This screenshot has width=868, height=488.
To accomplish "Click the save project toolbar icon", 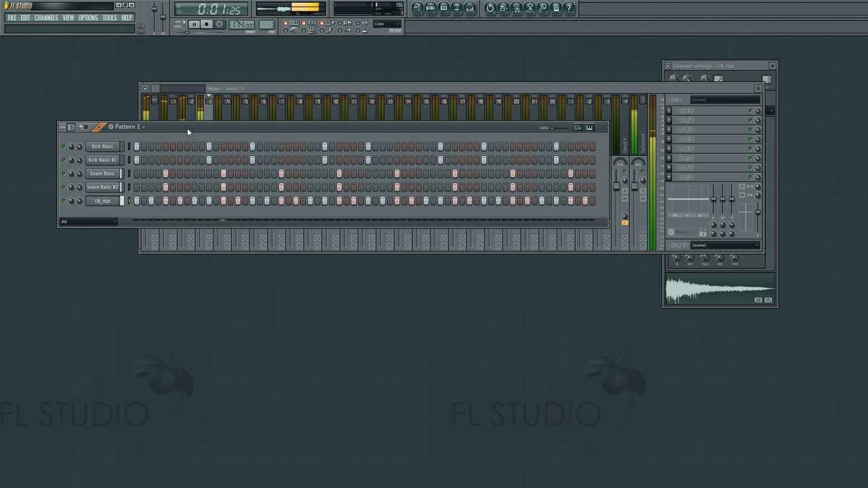I will (503, 8).
